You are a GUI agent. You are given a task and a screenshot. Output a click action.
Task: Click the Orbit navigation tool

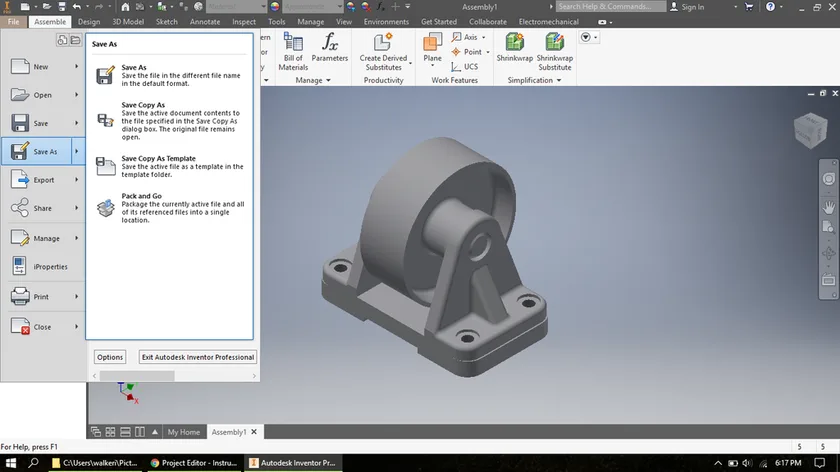[828, 253]
